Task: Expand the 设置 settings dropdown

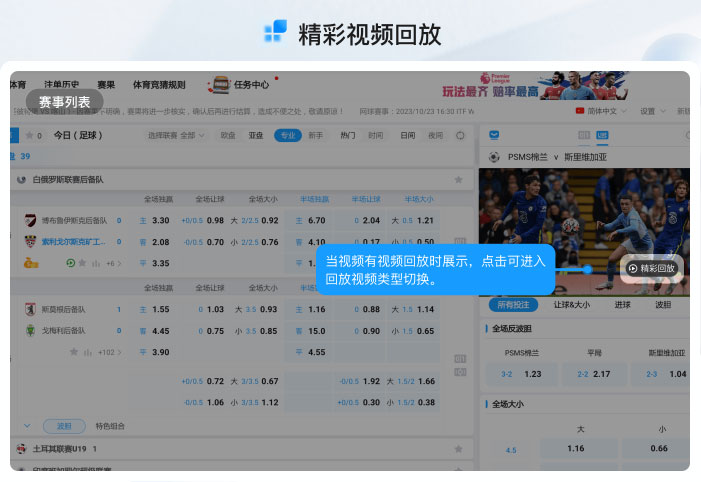Action: tap(652, 111)
